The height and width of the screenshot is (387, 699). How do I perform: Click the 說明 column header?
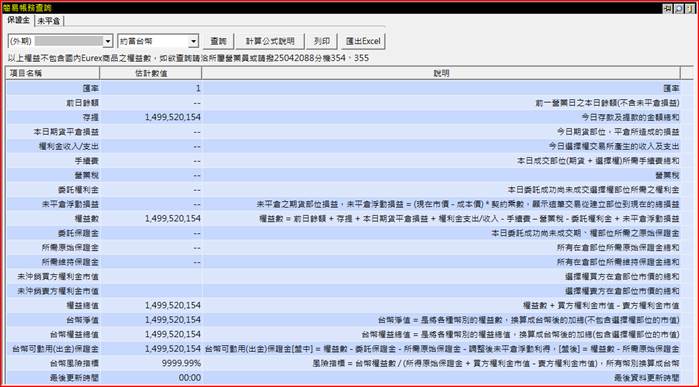tap(441, 73)
